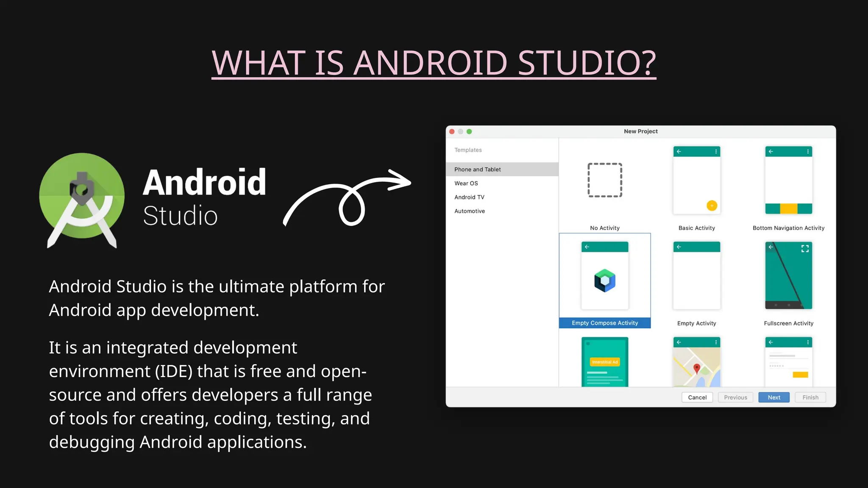The height and width of the screenshot is (488, 868).
Task: Choose the Empty Activity template thumbnail
Action: point(697,275)
